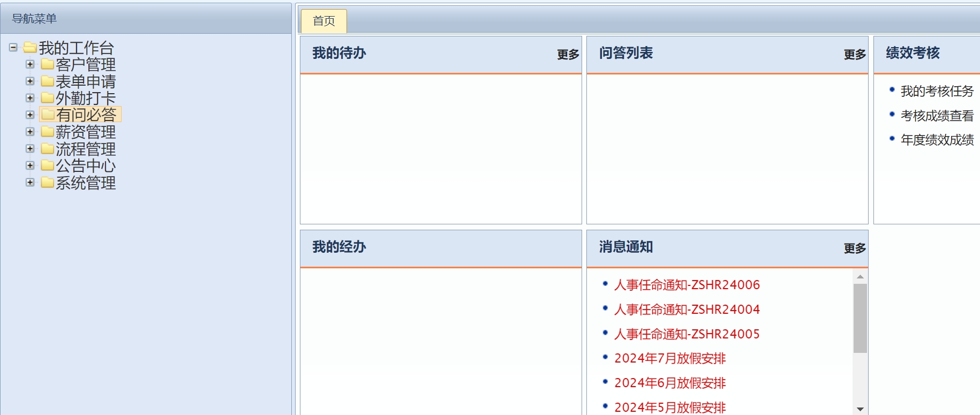Expand the 公告中心 tree node
Image resolution: width=980 pixels, height=415 pixels.
point(30,165)
